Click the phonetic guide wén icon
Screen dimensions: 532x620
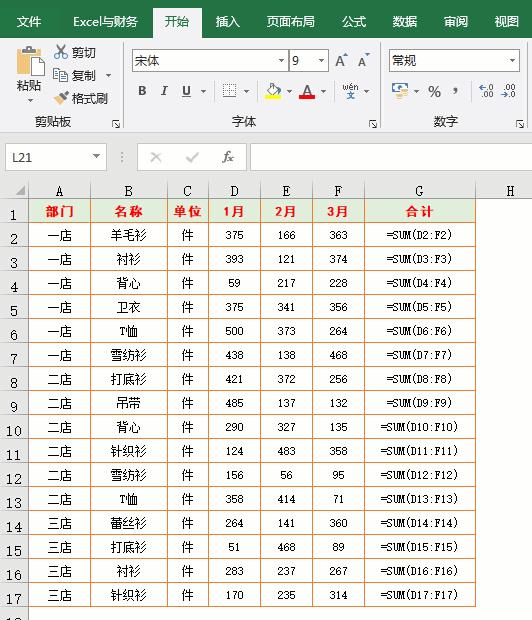(350, 91)
